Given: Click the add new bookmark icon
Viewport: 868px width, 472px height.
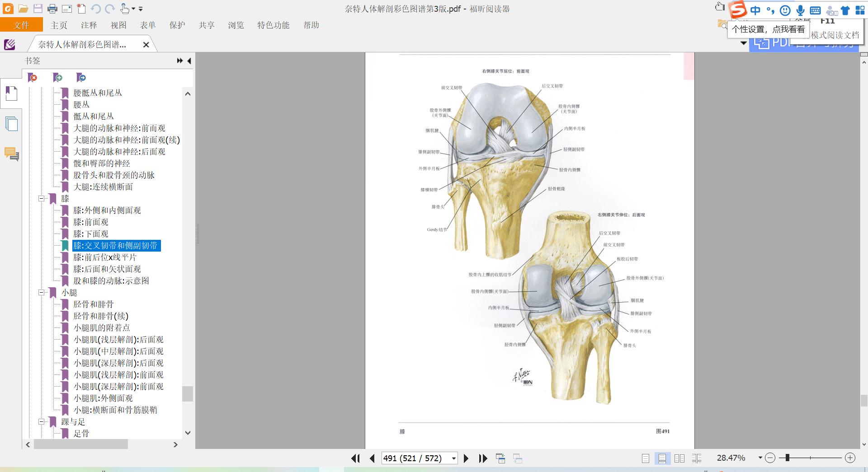Looking at the screenshot, I should [57, 78].
